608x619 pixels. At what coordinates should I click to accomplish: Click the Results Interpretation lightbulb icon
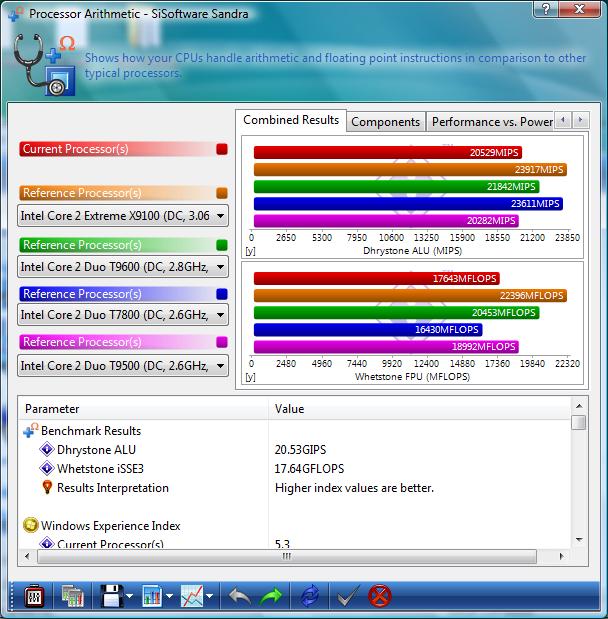(47, 487)
